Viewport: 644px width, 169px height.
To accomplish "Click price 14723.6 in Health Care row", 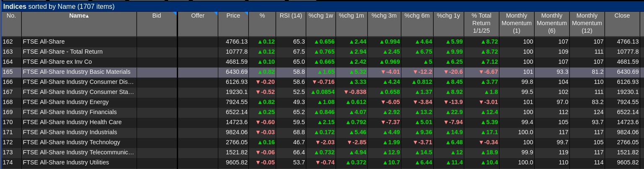I will (237, 122).
